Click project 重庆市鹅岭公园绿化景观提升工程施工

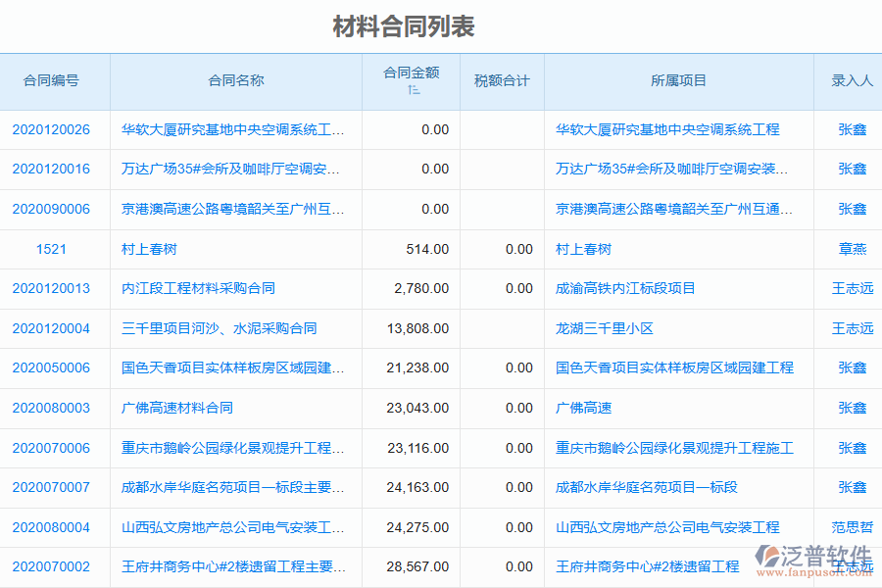pyautogui.click(x=674, y=448)
